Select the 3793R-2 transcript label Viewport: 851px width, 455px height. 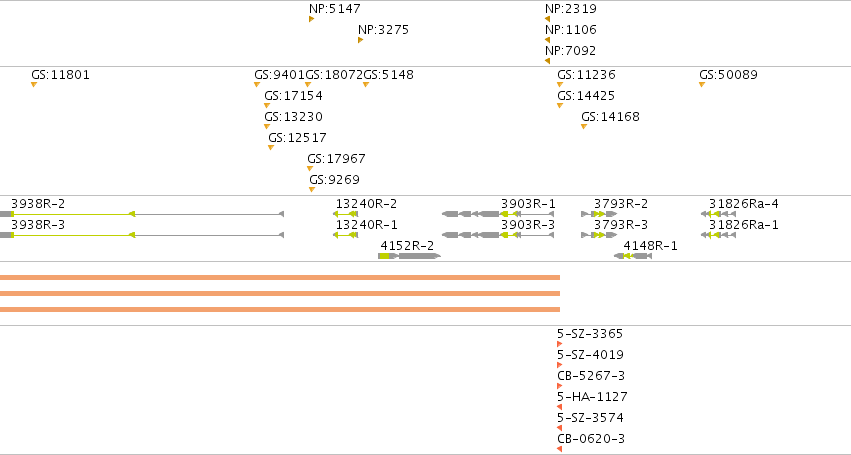point(621,204)
